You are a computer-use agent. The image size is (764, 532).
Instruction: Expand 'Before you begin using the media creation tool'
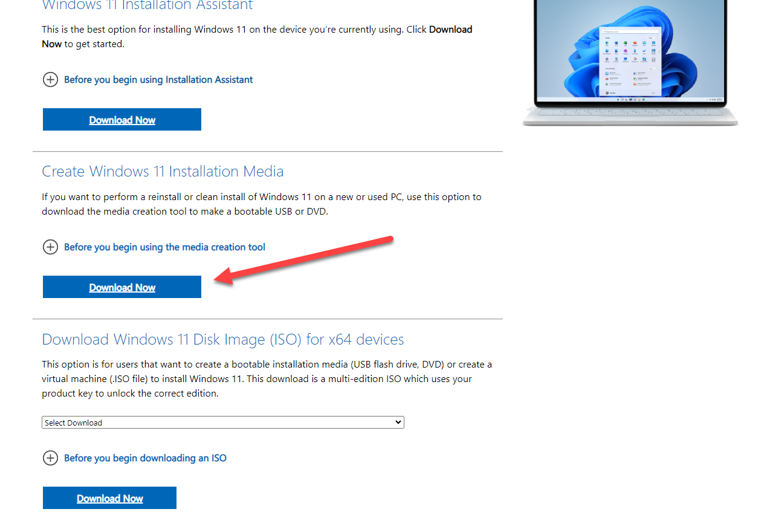(164, 247)
